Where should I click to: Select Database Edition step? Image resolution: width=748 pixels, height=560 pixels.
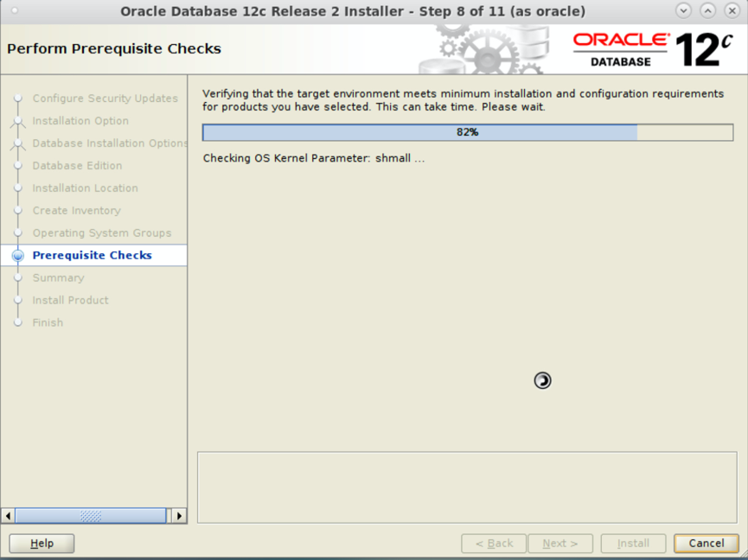[x=77, y=165]
